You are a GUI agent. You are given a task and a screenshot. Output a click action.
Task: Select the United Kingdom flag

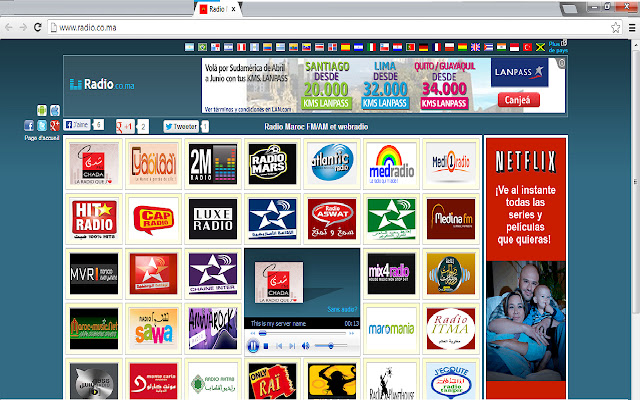pos(475,47)
